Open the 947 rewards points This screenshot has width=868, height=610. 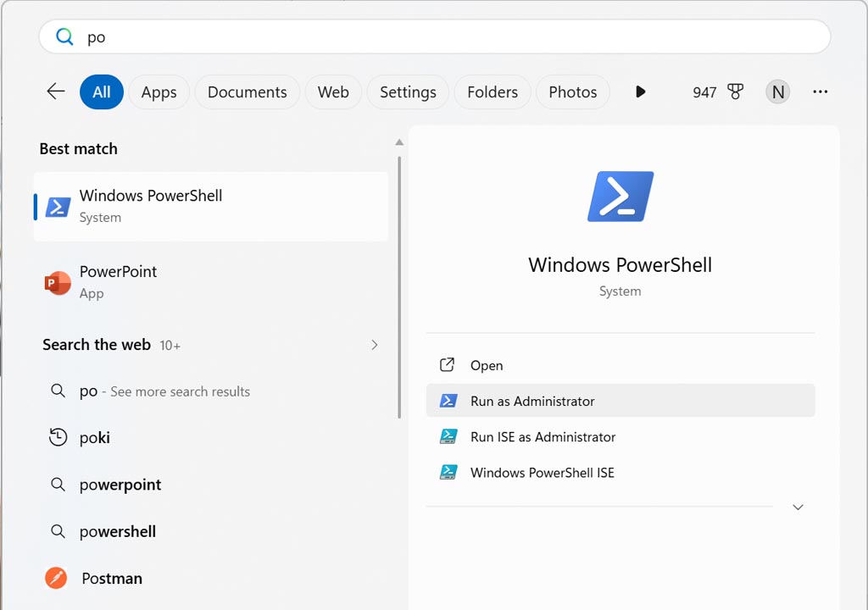[x=704, y=92]
